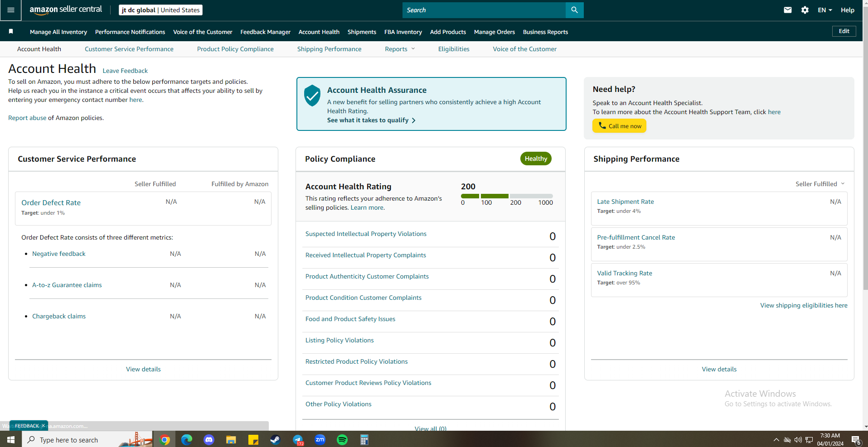Screen dimensions: 868x447
Task: Open Sticky Notes from the taskbar
Action: pyautogui.click(x=253, y=440)
